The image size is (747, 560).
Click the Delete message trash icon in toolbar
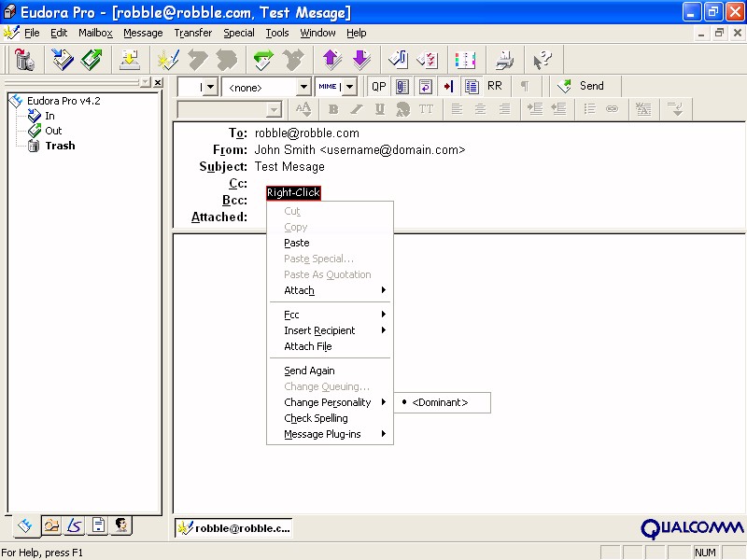click(x=24, y=60)
